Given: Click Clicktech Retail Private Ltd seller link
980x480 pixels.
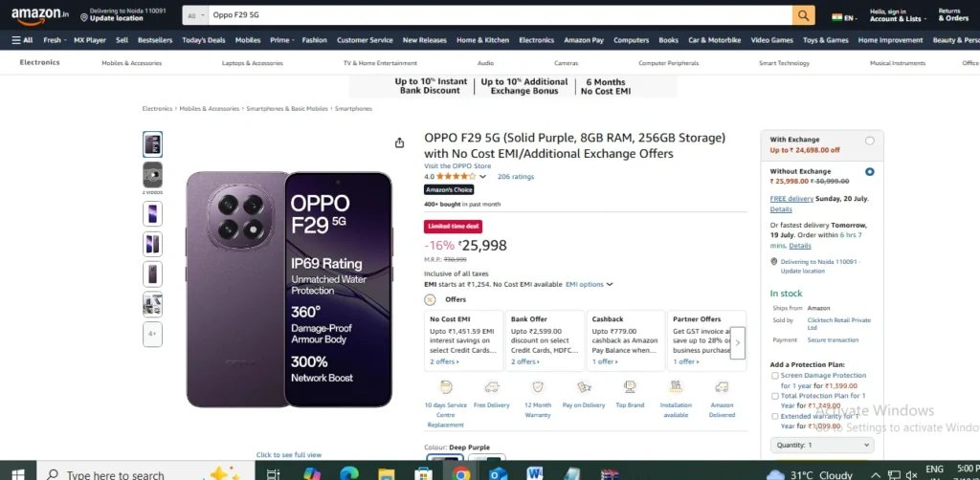Looking at the screenshot, I should tap(838, 324).
